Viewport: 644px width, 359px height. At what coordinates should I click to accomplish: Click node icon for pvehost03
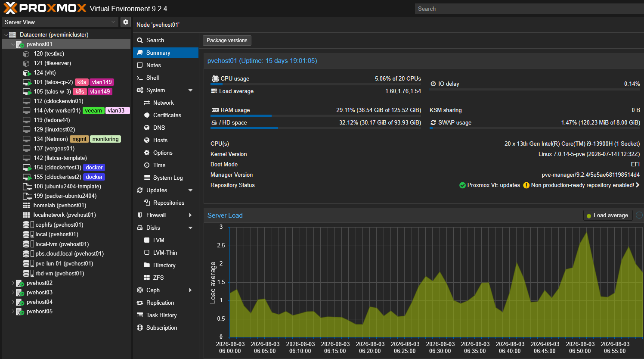pos(20,293)
